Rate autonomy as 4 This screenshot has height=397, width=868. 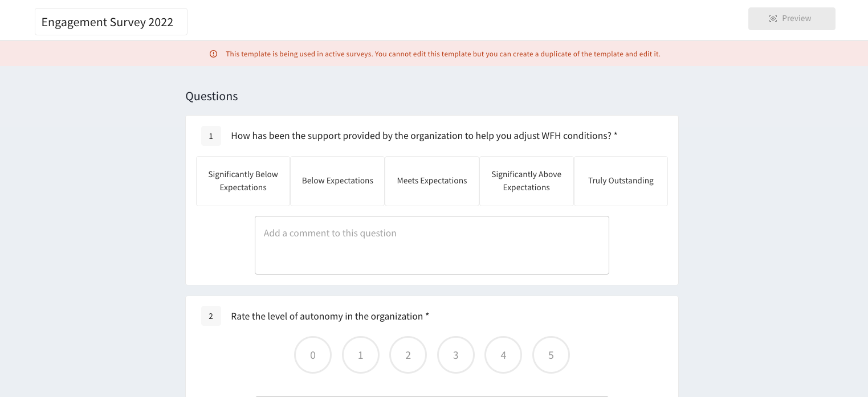[503, 355]
